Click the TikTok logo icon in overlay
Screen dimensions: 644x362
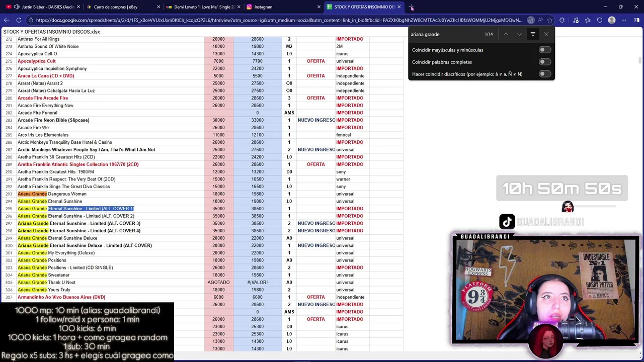pyautogui.click(x=507, y=222)
